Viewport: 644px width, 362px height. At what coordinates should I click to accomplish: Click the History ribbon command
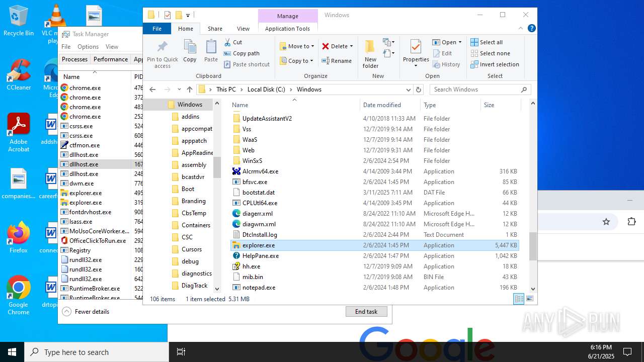[x=446, y=64]
